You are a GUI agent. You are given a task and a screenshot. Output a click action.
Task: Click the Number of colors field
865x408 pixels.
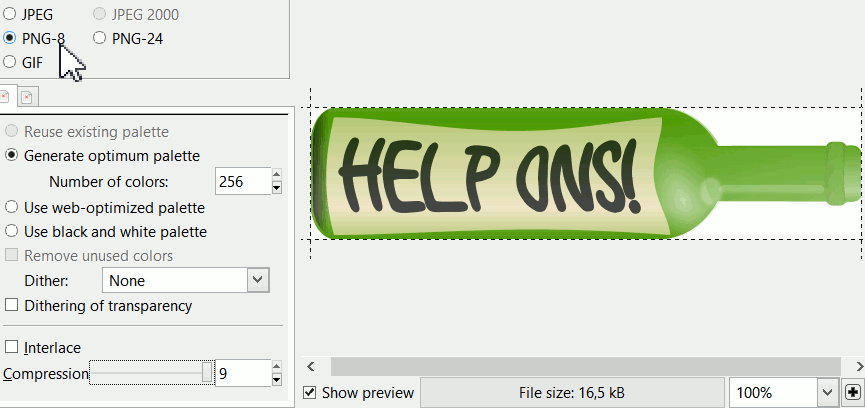243,181
